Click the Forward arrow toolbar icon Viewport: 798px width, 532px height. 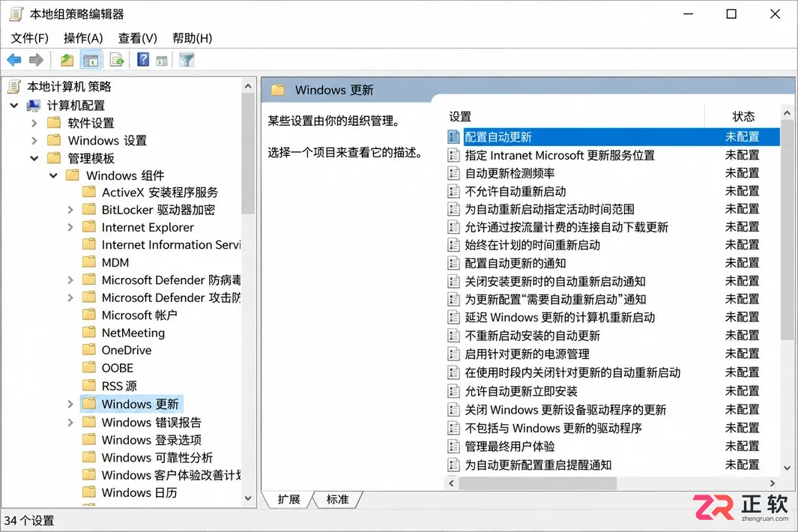(x=36, y=60)
